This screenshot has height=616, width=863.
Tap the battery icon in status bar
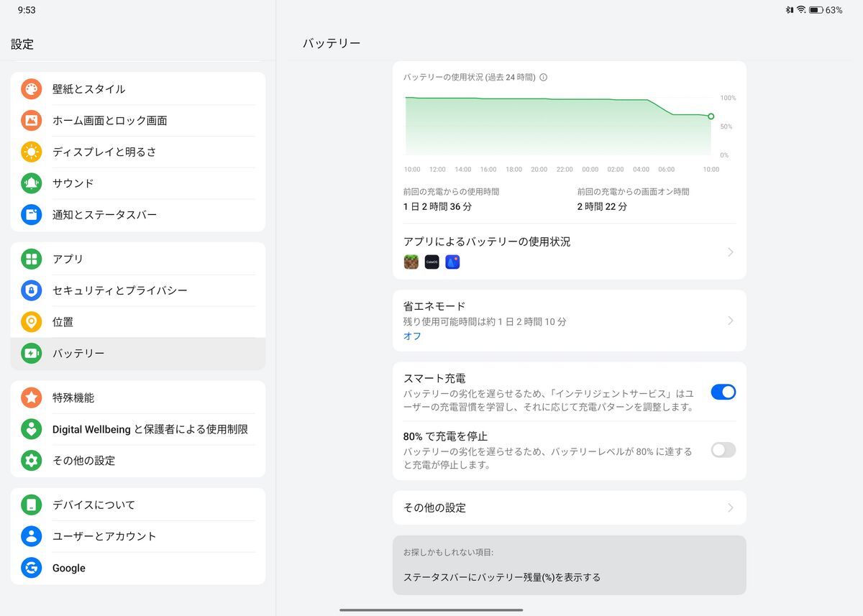click(x=816, y=10)
